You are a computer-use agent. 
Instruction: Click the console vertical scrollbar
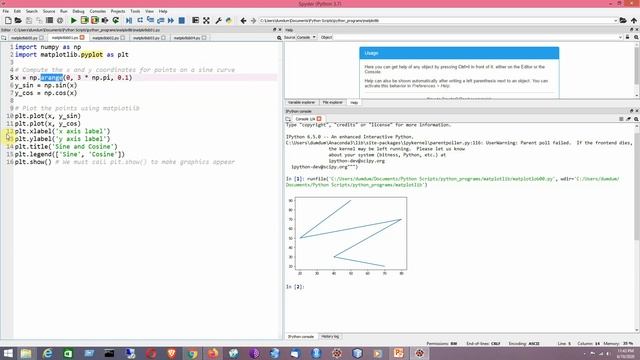pos(637,227)
